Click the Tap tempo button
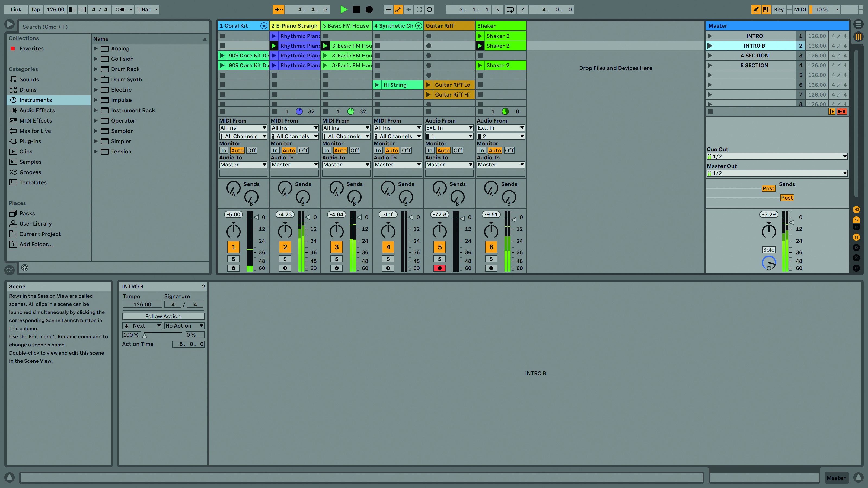 pos(35,9)
